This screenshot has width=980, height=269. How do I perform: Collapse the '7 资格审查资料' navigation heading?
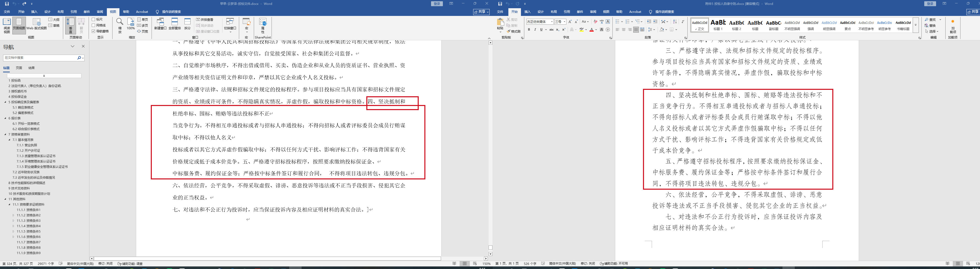pyautogui.click(x=5, y=134)
